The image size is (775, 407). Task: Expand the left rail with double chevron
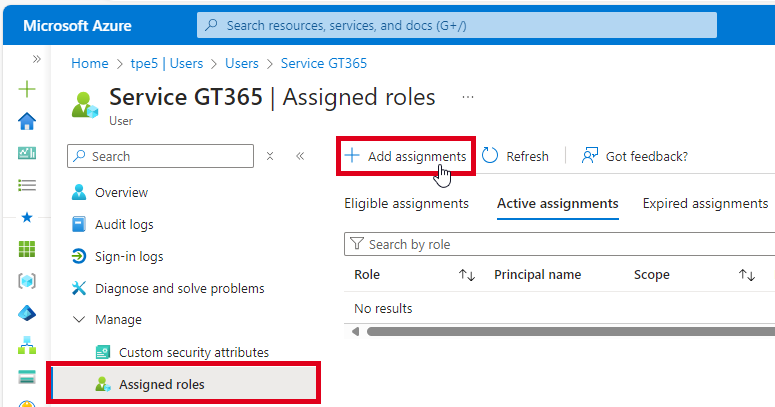[37, 60]
